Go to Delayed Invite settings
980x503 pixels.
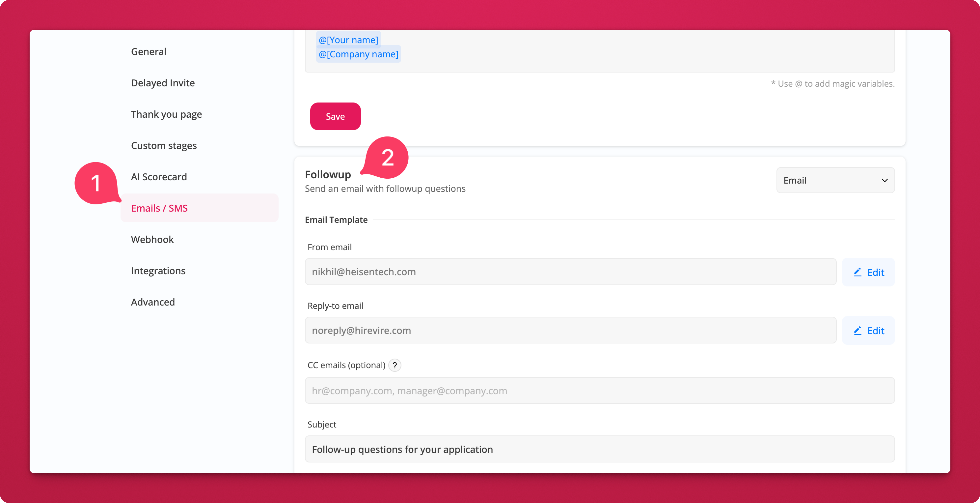[x=163, y=83]
